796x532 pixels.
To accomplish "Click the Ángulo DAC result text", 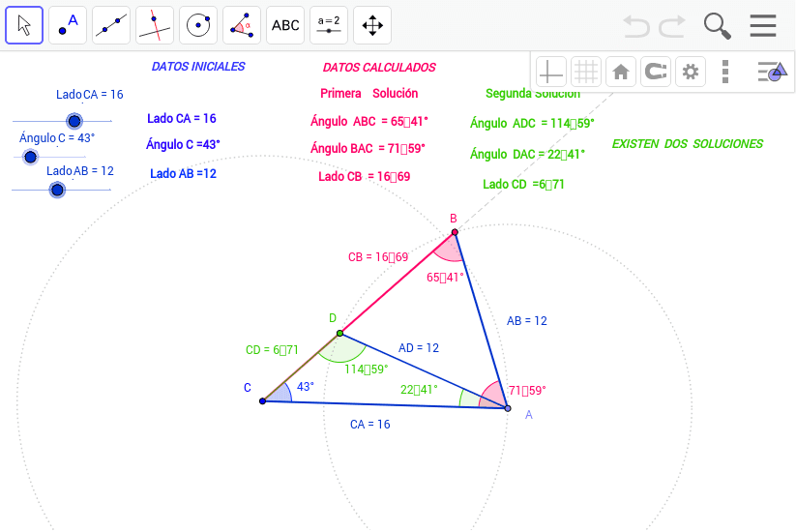I will point(527,155).
